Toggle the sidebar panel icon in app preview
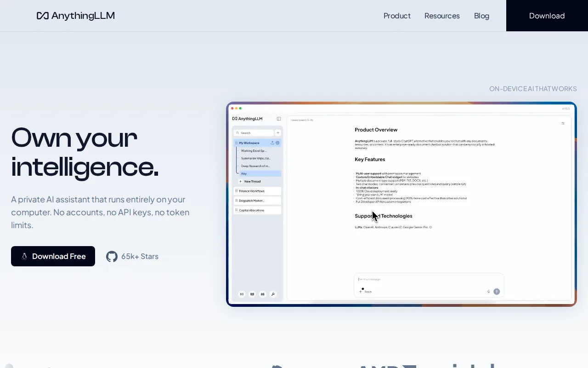Viewport: 588px width, 368px height. pyautogui.click(x=279, y=119)
